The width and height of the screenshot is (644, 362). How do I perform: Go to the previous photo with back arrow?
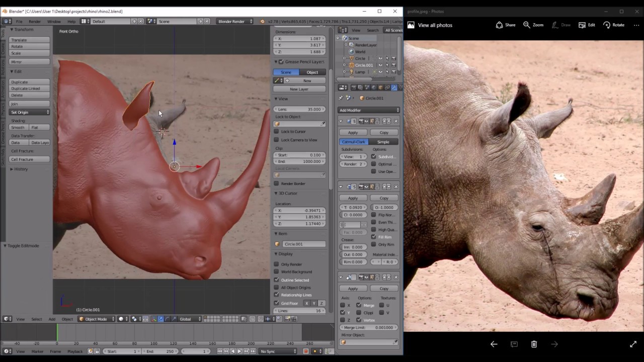[494, 344]
